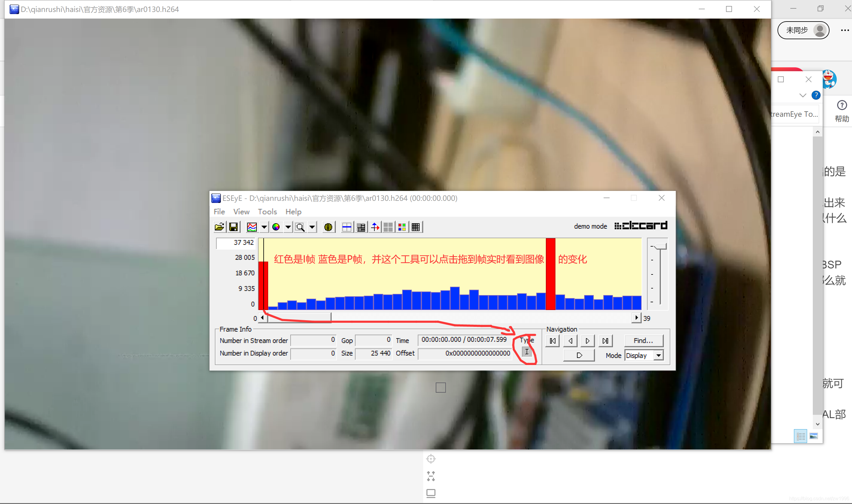The height and width of the screenshot is (504, 852).
Task: Open the Tools menu
Action: [x=267, y=212]
